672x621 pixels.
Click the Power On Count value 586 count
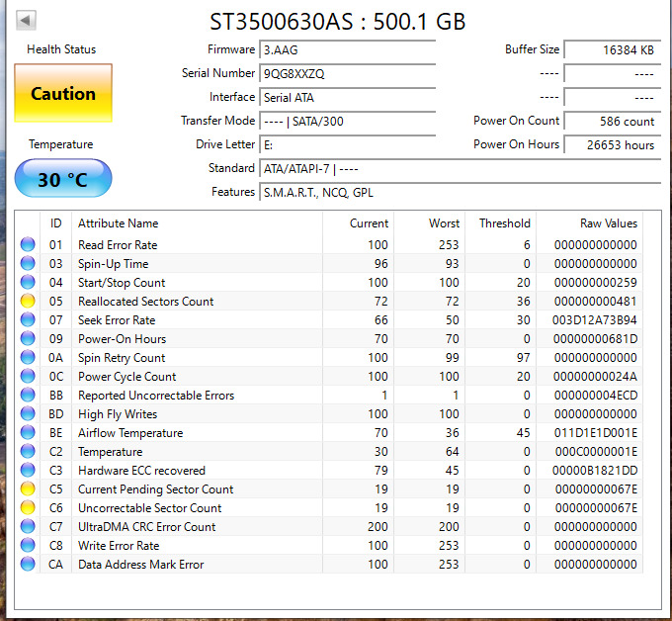pyautogui.click(x=613, y=122)
